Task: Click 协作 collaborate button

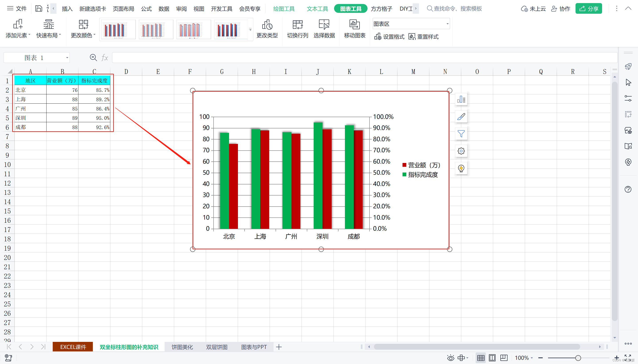Action: [560, 9]
